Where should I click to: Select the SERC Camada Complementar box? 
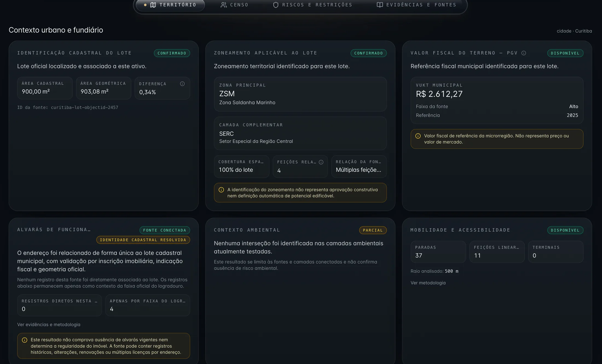[300, 133]
